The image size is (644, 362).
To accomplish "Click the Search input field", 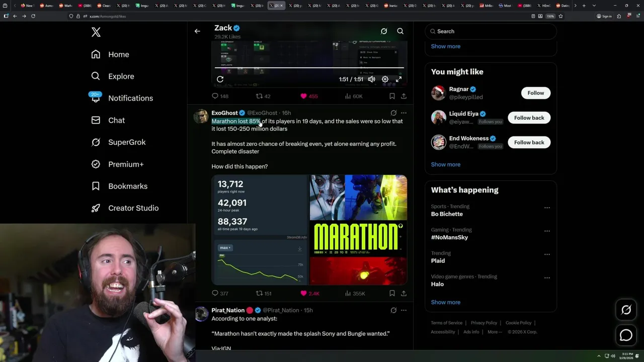I will pyautogui.click(x=491, y=31).
